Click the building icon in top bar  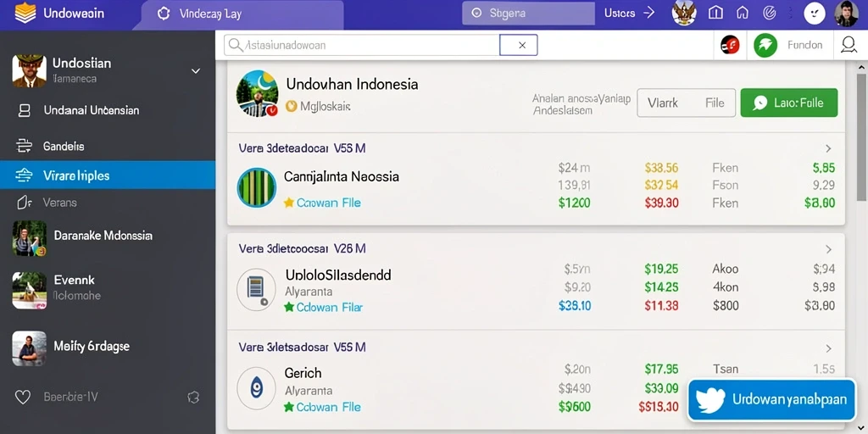coord(715,13)
